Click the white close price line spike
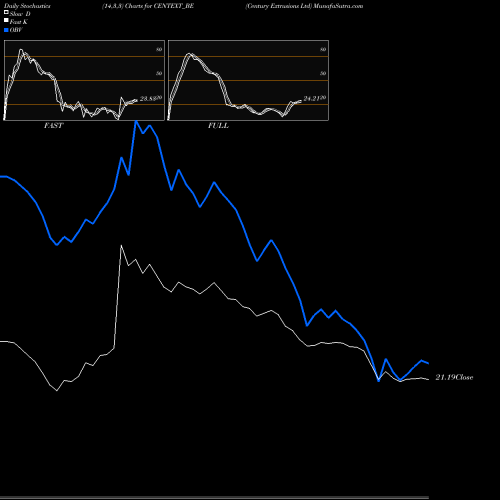Viewport: 500px width, 500px height. click(121, 246)
